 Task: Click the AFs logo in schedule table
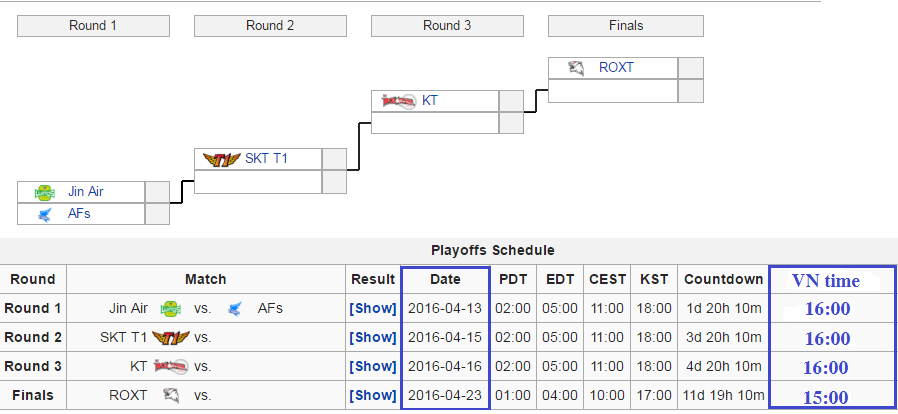pos(234,309)
